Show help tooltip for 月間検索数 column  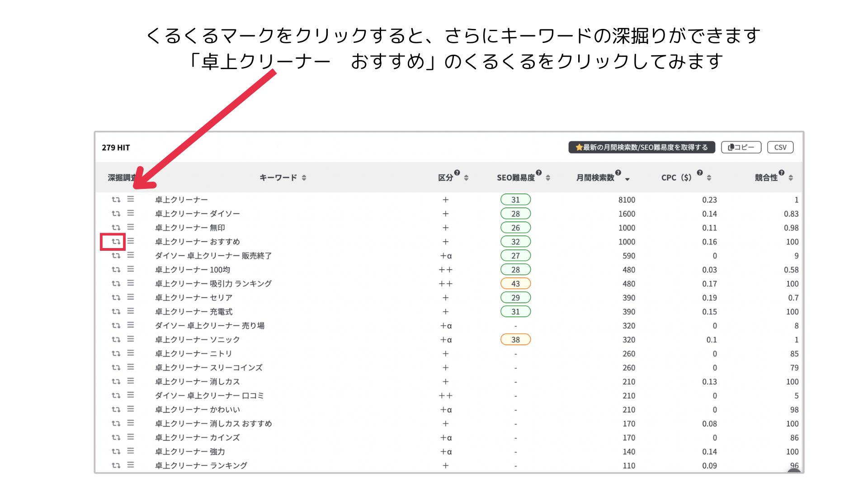pos(618,173)
